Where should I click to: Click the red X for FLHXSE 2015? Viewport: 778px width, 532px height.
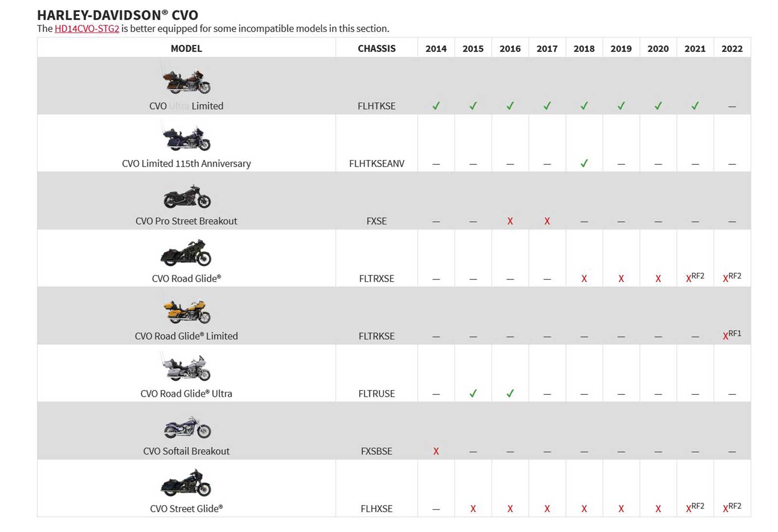pyautogui.click(x=473, y=509)
